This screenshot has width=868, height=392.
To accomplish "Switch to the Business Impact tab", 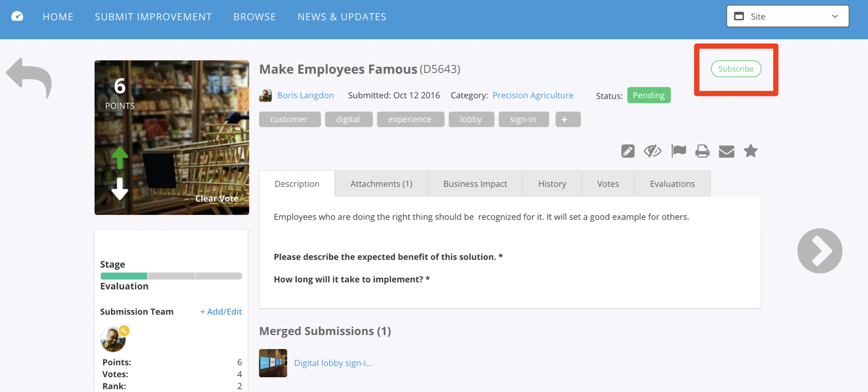I will point(475,184).
